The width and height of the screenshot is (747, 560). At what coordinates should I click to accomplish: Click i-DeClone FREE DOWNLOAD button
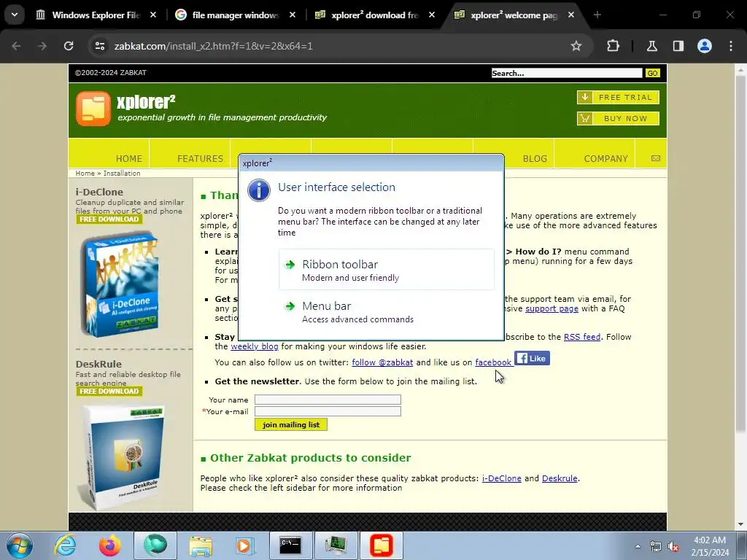click(x=109, y=219)
